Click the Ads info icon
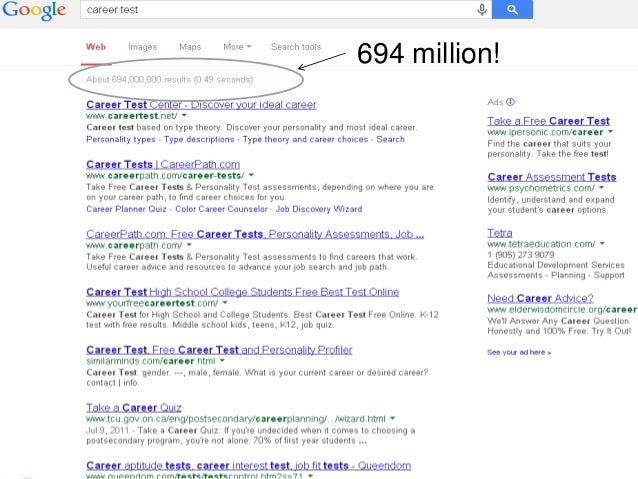This screenshot has height=479, width=638. pyautogui.click(x=510, y=102)
